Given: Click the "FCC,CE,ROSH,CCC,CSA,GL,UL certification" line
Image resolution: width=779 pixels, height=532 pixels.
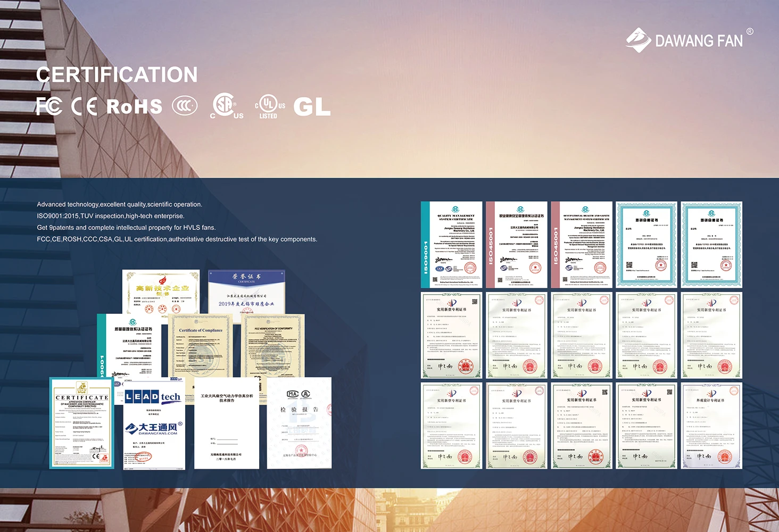Looking at the screenshot, I should (177, 239).
